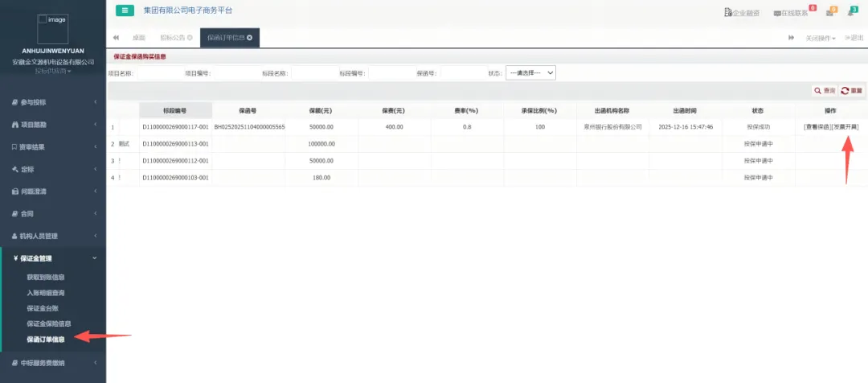
Task: Click the 出函时间 column header
Action: tap(686, 110)
